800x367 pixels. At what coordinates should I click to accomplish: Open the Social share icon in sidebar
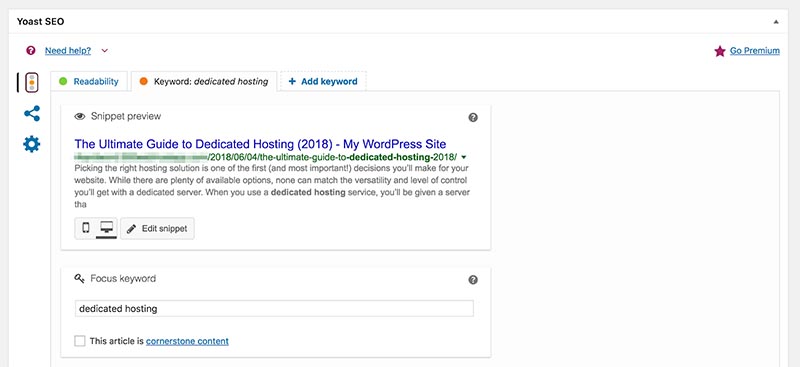coord(32,113)
